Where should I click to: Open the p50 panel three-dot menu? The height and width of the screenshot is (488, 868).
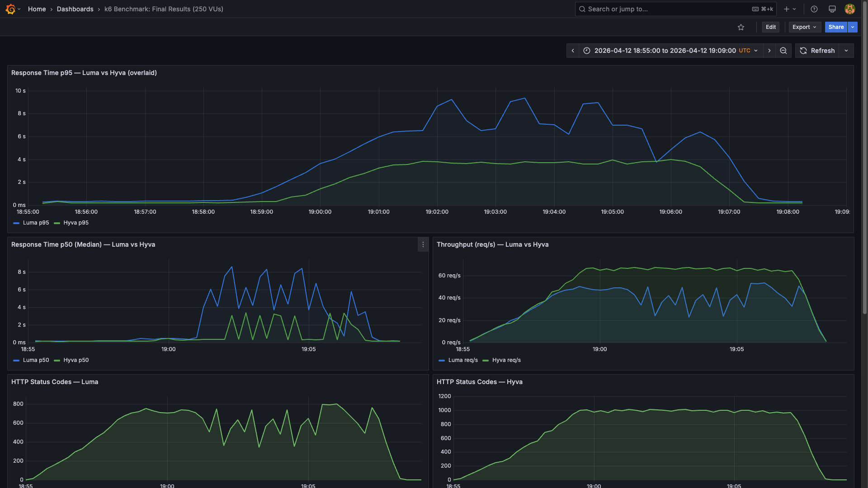[423, 244]
